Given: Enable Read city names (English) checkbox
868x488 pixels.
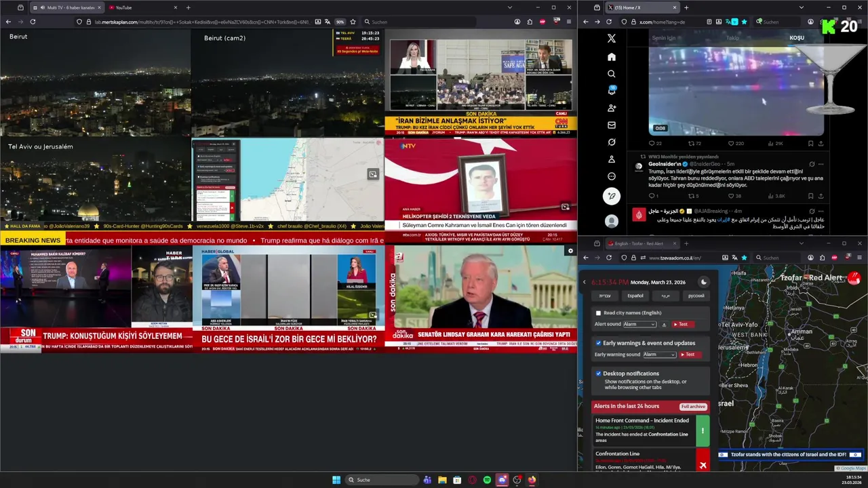Looking at the screenshot, I should tap(598, 313).
